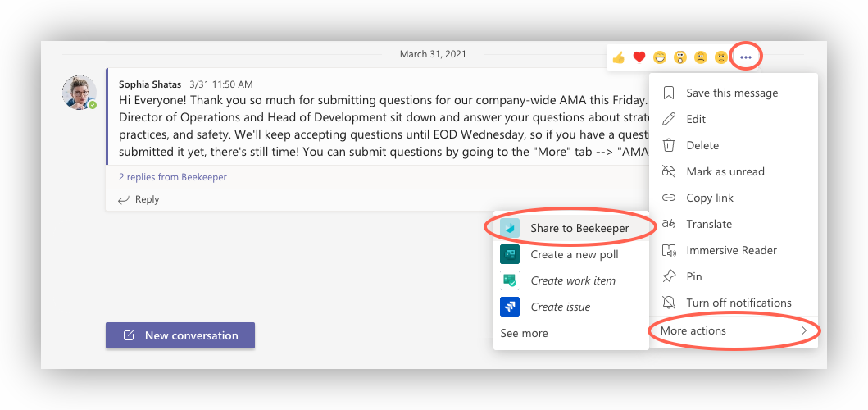
Task: React with the angry face emoji
Action: 720,57
